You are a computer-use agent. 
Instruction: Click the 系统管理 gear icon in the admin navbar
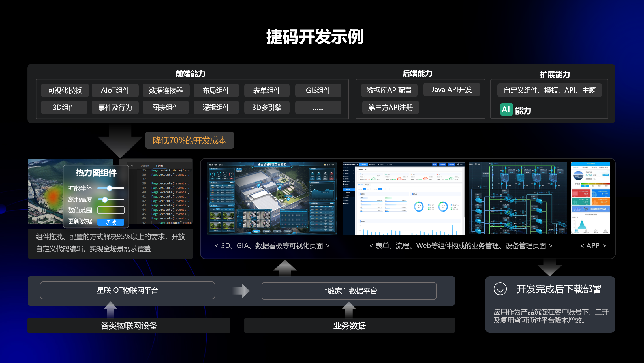pyautogui.click(x=388, y=165)
